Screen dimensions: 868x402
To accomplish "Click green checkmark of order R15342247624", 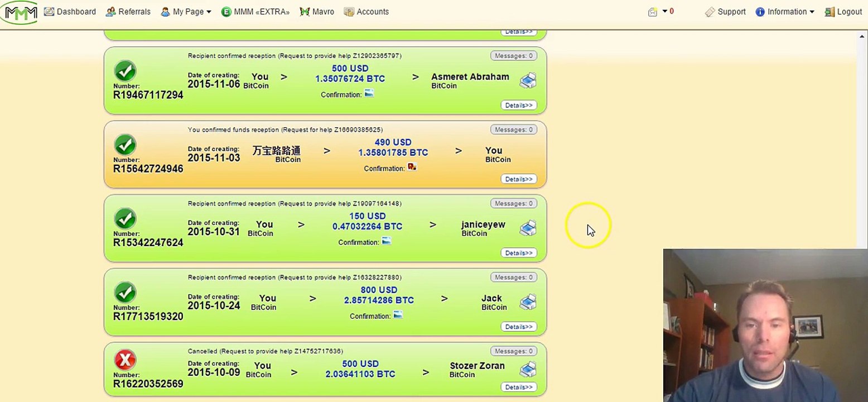I will pyautogui.click(x=125, y=218).
